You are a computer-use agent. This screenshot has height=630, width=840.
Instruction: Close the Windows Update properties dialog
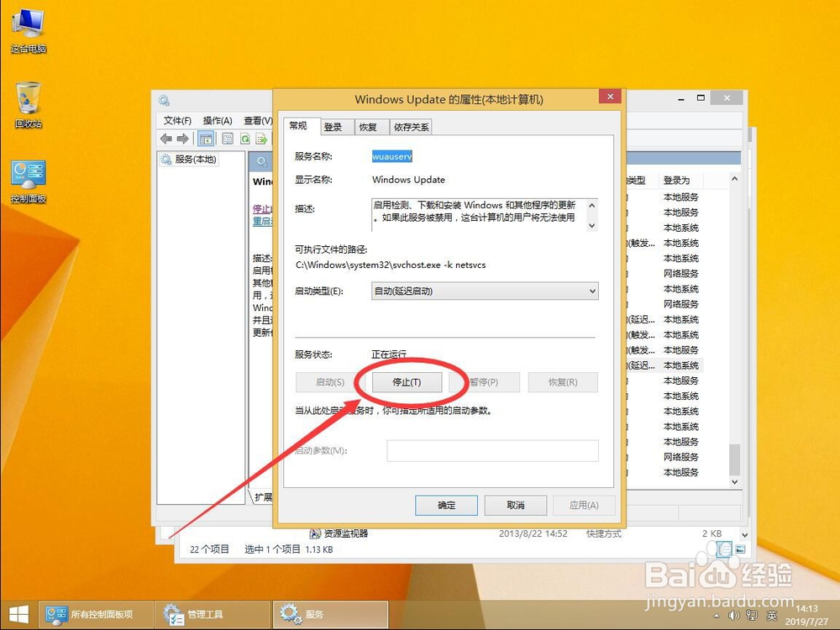pos(610,97)
